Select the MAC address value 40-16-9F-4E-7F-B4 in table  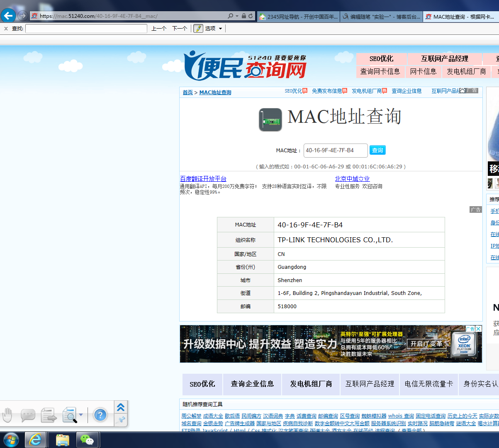coord(310,225)
